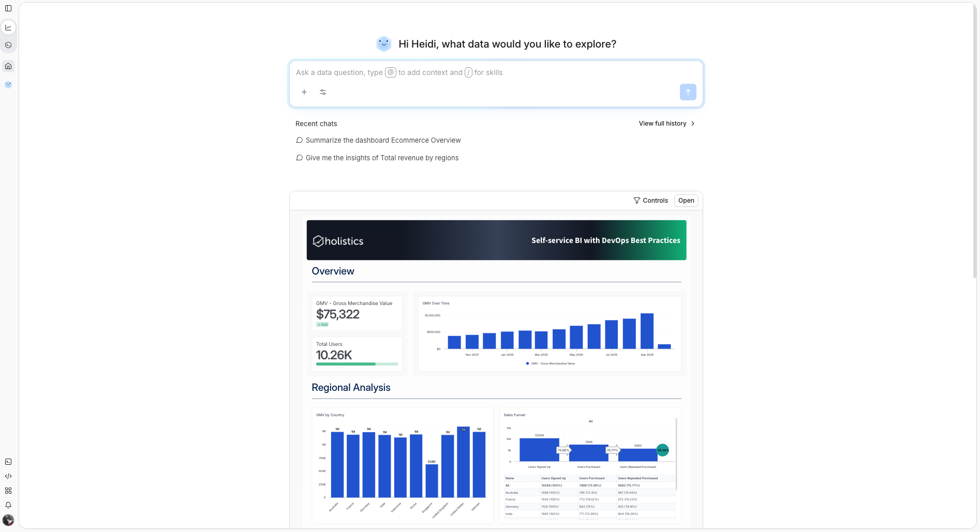Viewport: 980px width, 532px height.
Task: Expand View full history chevron
Action: pos(693,124)
